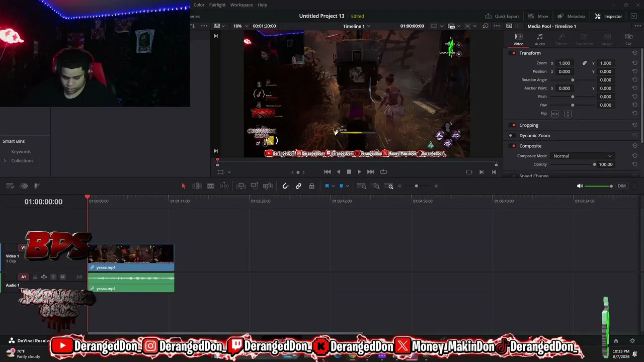Click the Overwrite Clip tool icon

click(x=255, y=186)
